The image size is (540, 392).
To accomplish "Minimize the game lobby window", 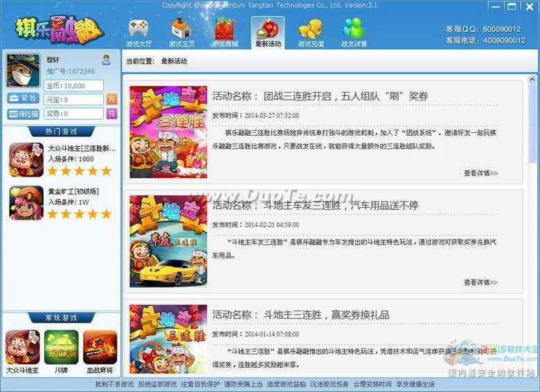I will (x=496, y=6).
